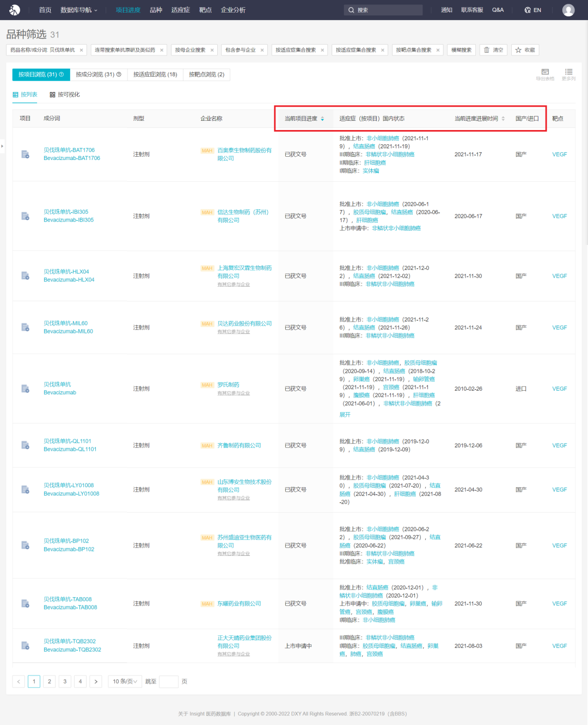Click the Insight logo in the top bar
Image resolution: width=588 pixels, height=725 pixels.
(15, 10)
